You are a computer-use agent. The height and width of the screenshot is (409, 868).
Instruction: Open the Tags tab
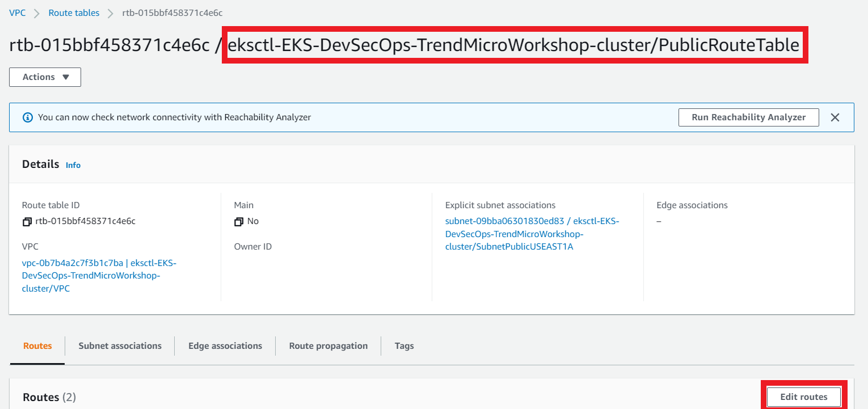(x=404, y=346)
